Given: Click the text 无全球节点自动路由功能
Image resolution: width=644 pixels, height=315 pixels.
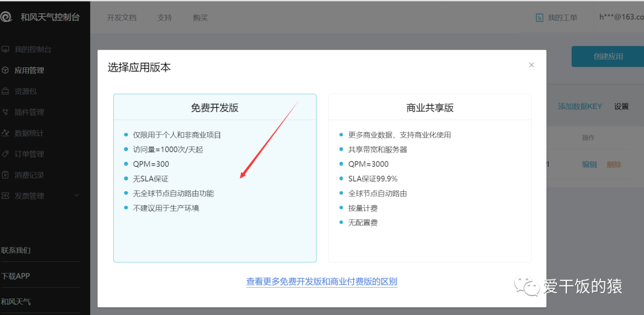Looking at the screenshot, I should tap(174, 194).
